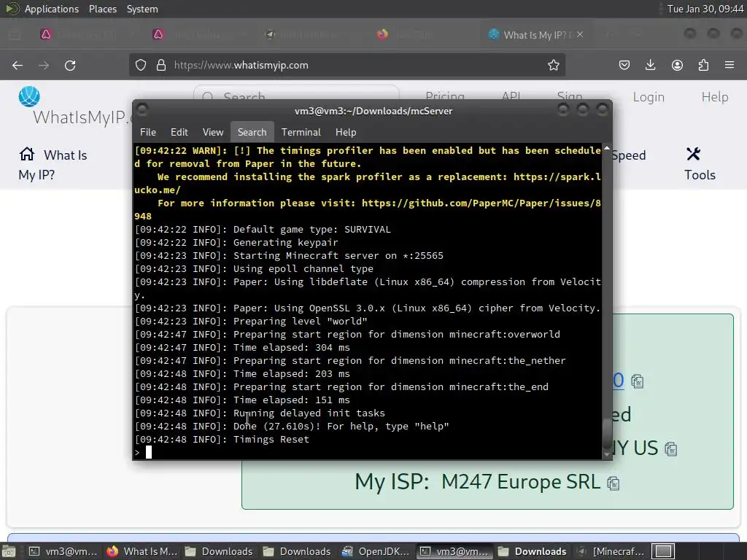Open the Pocket save icon
Image resolution: width=747 pixels, height=560 pixels.
624,65
